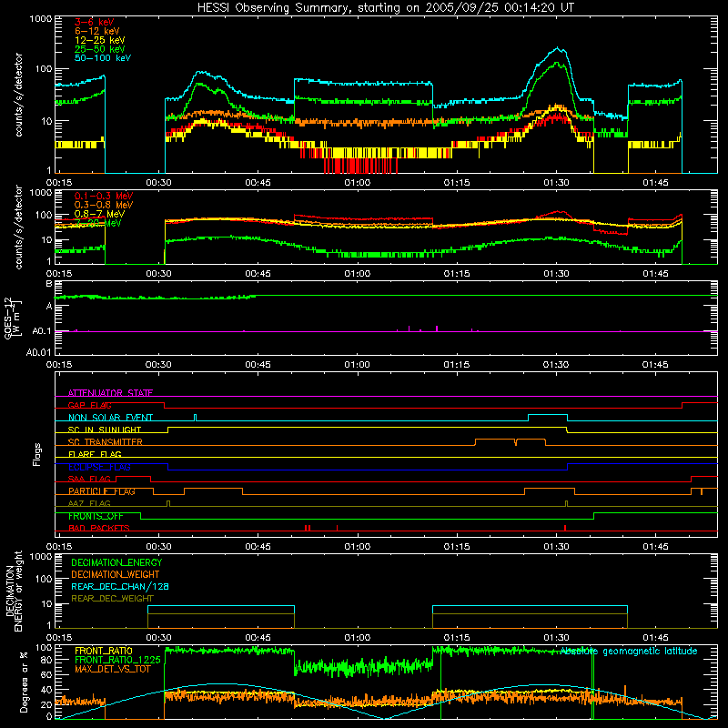This screenshot has height=728, width=728.
Task: Click the 01:30 tick label under top keV panel
Action: click(x=556, y=183)
